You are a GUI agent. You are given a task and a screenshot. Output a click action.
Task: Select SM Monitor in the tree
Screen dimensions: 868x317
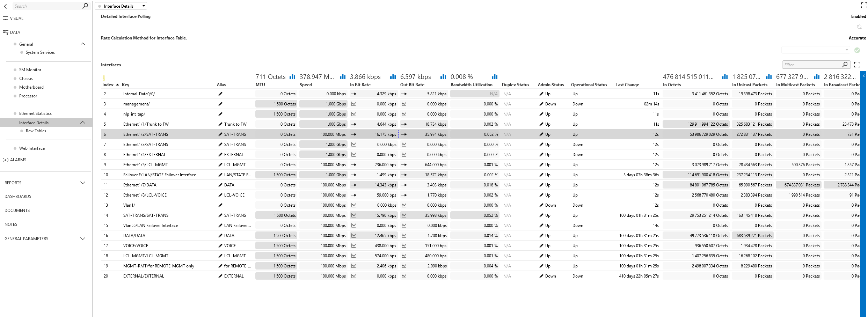pyautogui.click(x=30, y=70)
